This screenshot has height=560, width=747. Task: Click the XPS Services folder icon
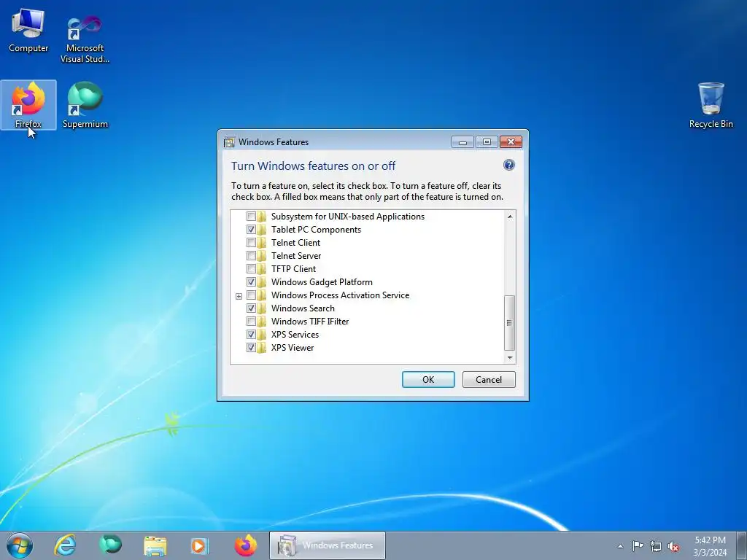(x=262, y=334)
